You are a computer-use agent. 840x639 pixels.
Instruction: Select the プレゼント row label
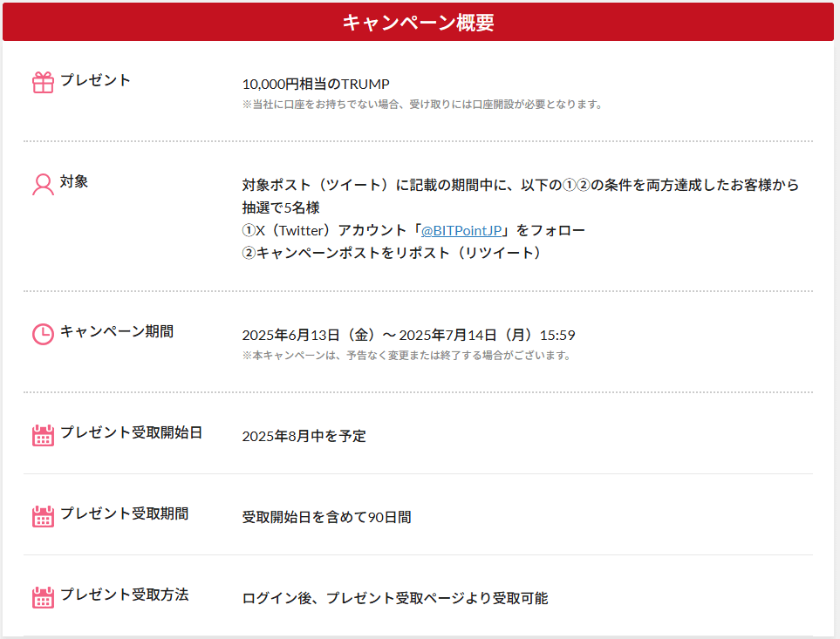click(x=95, y=80)
